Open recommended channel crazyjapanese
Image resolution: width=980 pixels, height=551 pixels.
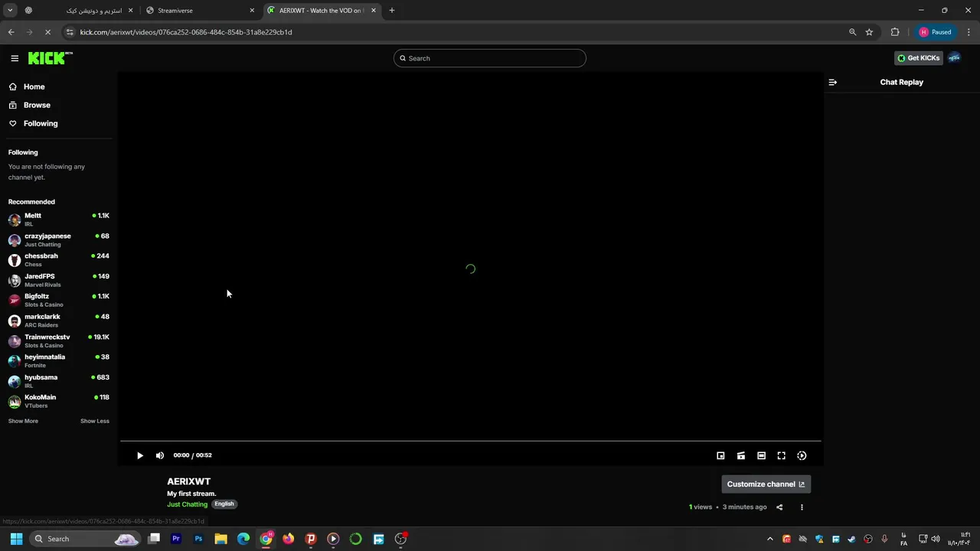(x=59, y=240)
